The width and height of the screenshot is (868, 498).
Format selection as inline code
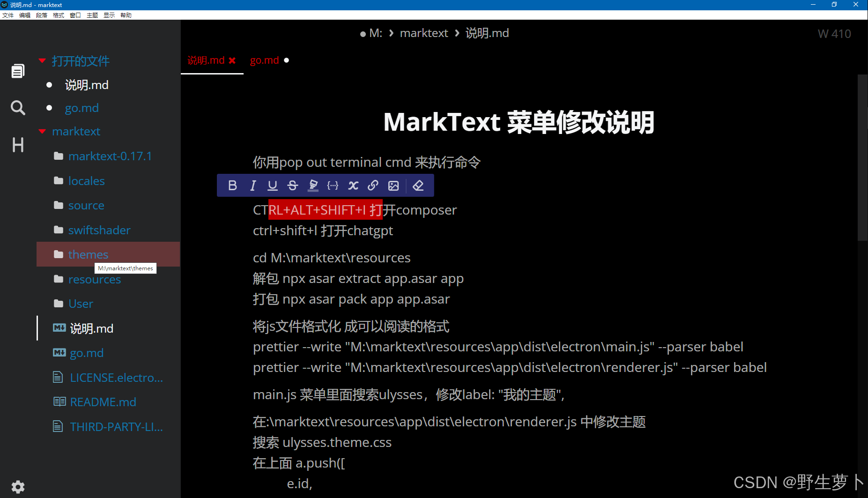333,185
